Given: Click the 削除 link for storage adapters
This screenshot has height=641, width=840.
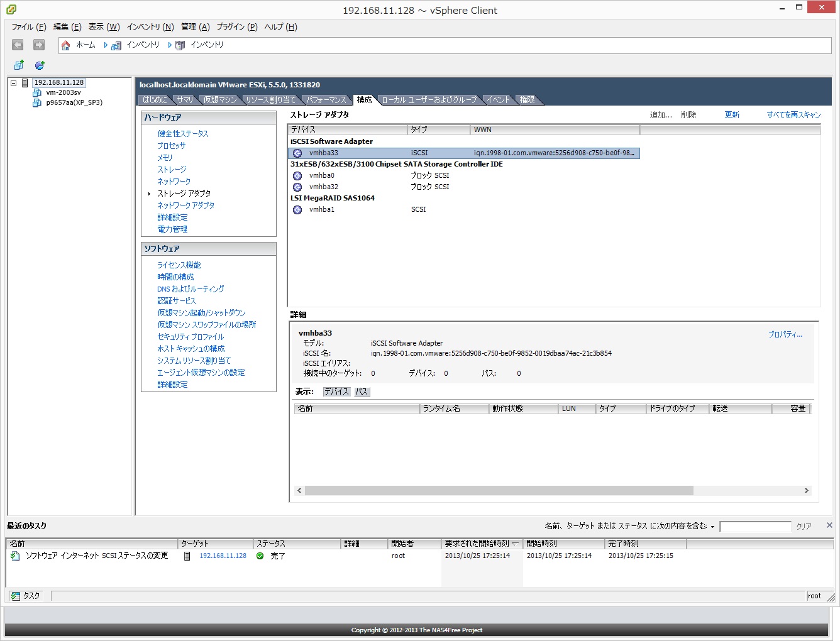Looking at the screenshot, I should [x=688, y=115].
